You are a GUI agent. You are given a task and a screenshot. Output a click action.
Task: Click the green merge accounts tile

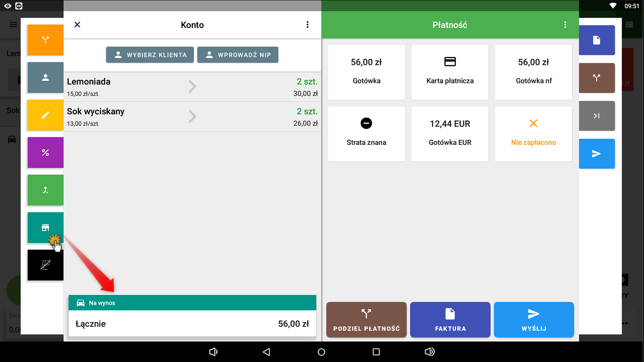45,190
